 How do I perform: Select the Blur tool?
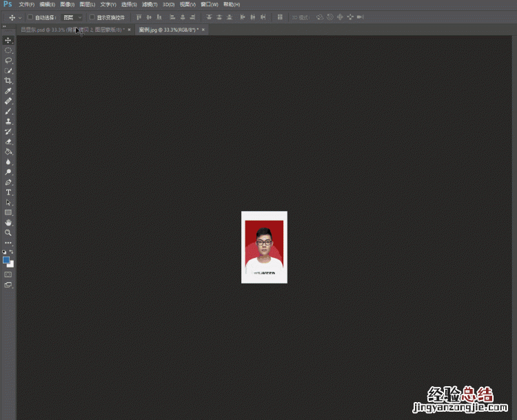(8, 162)
